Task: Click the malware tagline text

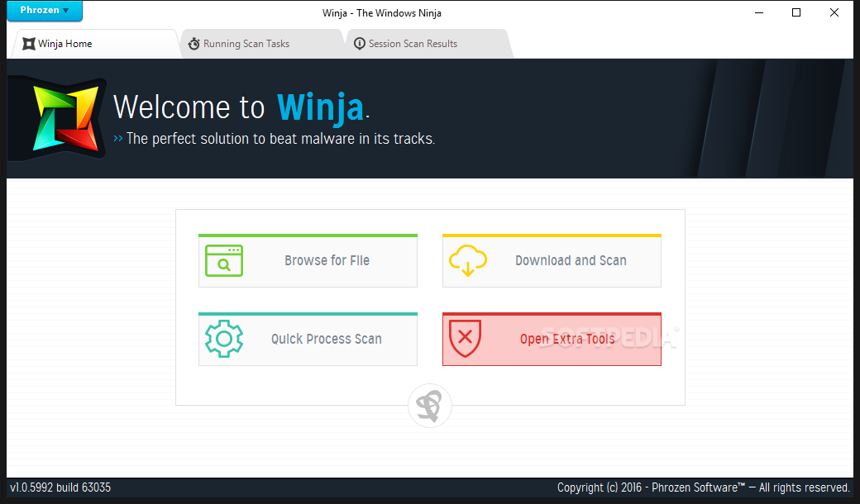Action: pyautogui.click(x=280, y=139)
